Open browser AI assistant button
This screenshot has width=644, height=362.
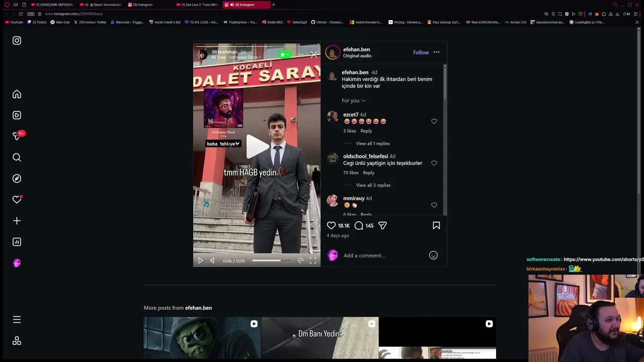tap(627, 14)
